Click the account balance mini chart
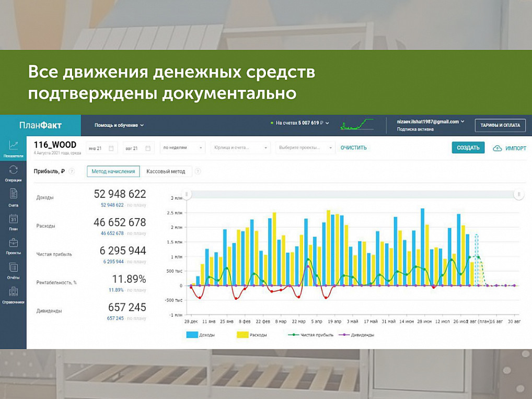Image resolution: width=532 pixels, height=399 pixels. (356, 124)
